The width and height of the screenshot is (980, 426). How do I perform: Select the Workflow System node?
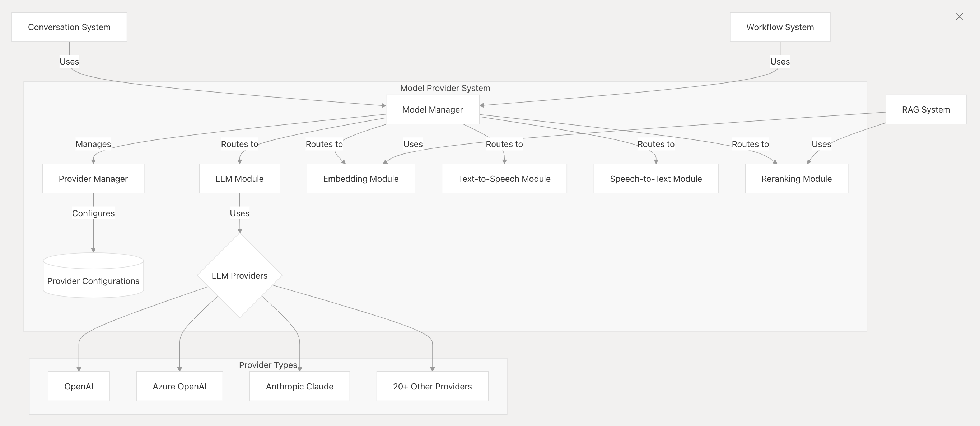coord(780,27)
